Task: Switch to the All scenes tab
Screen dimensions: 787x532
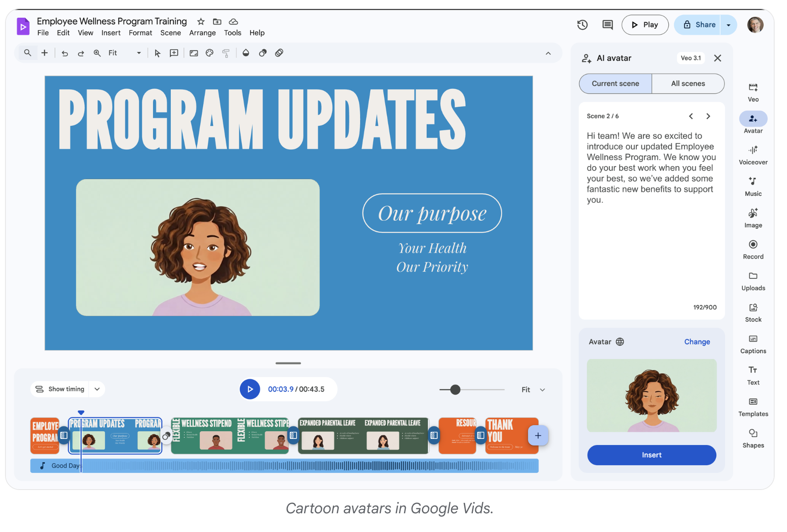Action: (688, 83)
